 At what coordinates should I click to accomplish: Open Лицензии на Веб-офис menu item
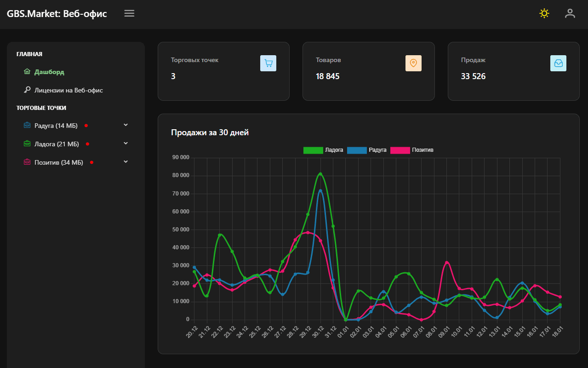(x=69, y=91)
